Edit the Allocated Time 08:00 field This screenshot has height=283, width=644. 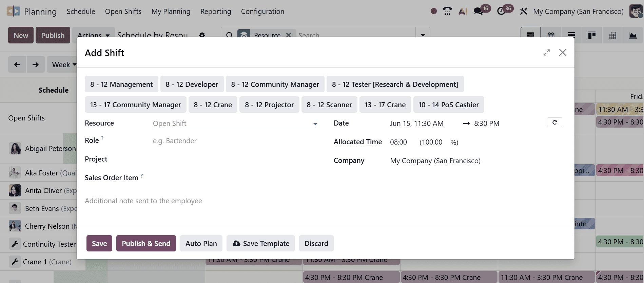tap(398, 142)
